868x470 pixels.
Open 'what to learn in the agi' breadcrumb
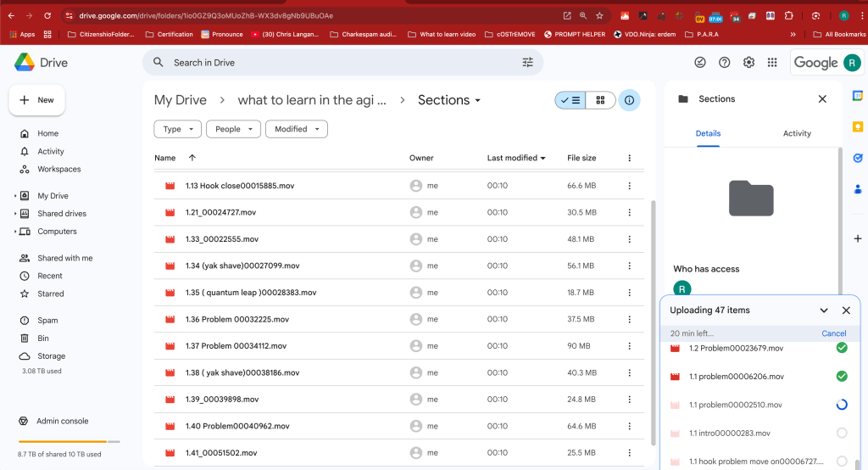pyautogui.click(x=312, y=100)
